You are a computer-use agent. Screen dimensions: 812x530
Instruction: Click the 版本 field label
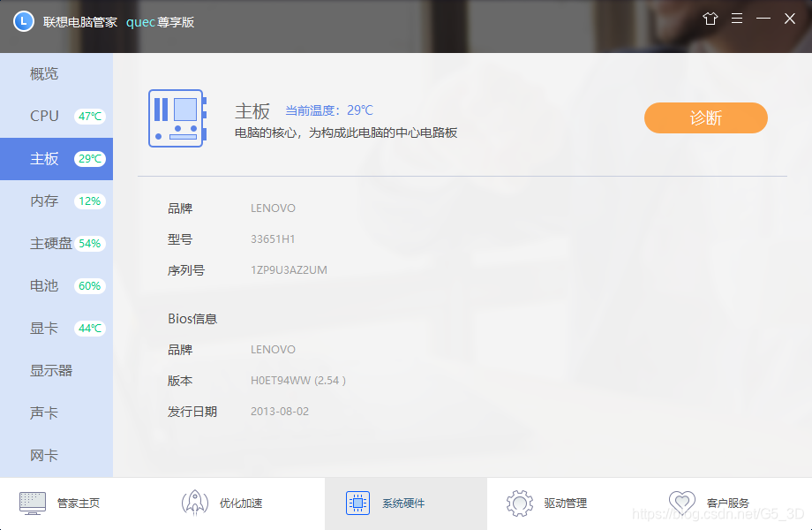[x=180, y=381]
